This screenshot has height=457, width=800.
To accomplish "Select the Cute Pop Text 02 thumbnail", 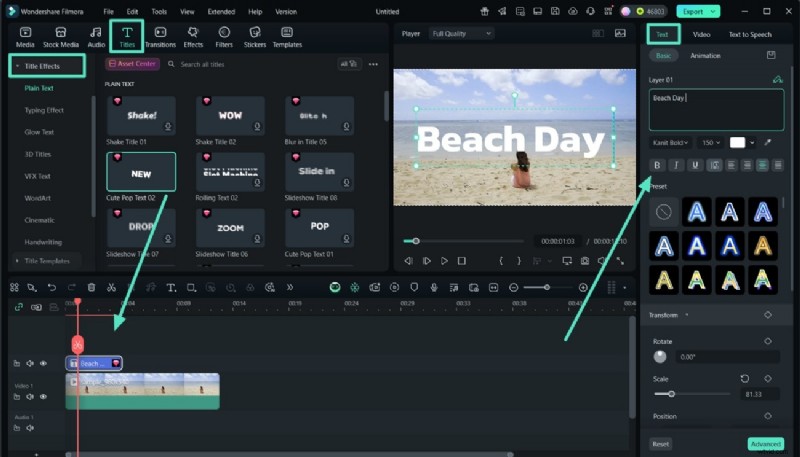I will tap(141, 172).
